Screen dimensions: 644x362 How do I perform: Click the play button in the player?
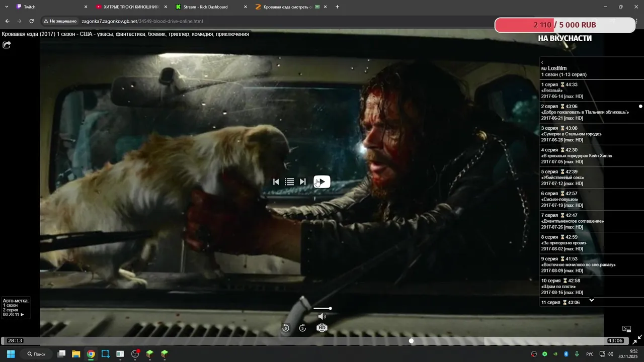(322, 182)
